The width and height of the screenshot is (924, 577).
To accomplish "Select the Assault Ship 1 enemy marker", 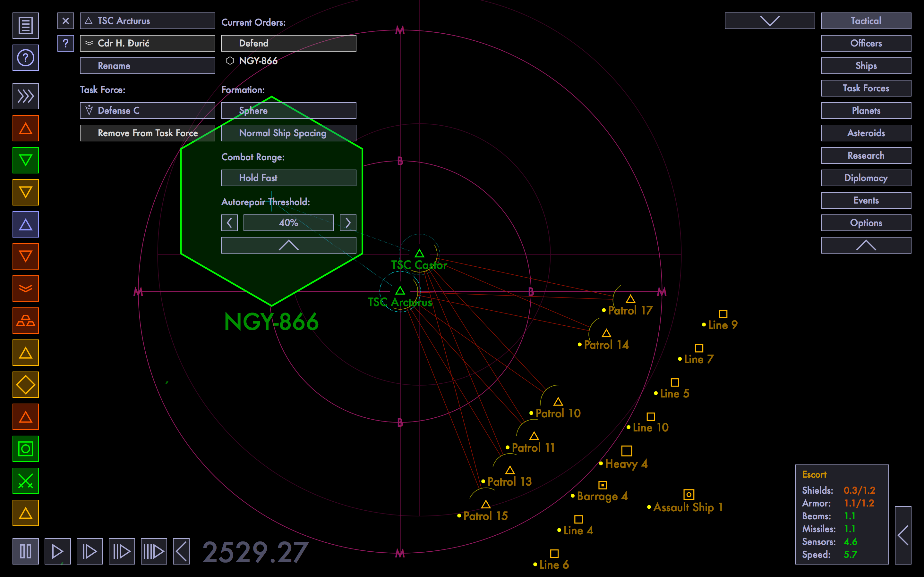I will click(689, 495).
